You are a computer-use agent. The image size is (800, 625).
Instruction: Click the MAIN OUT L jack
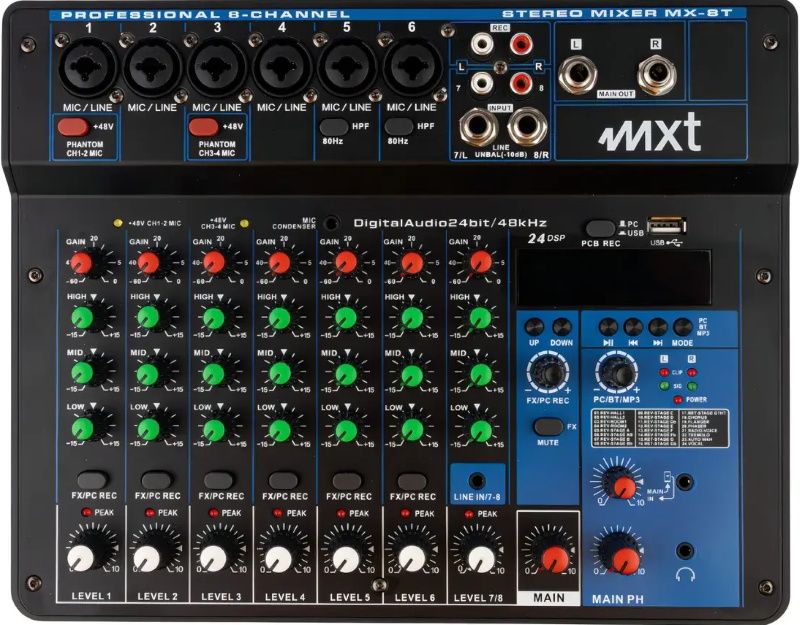point(578,75)
